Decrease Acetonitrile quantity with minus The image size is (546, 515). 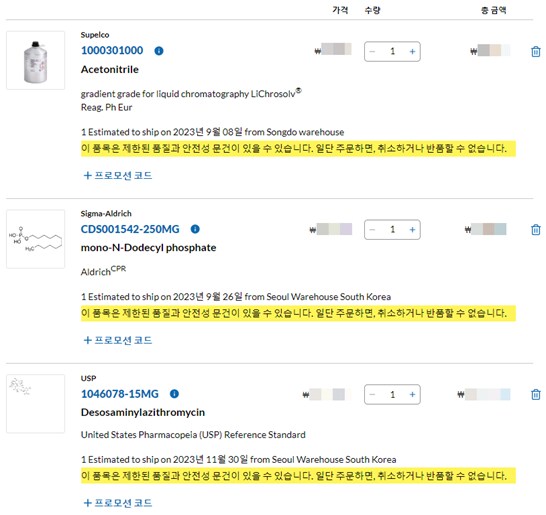(x=372, y=52)
